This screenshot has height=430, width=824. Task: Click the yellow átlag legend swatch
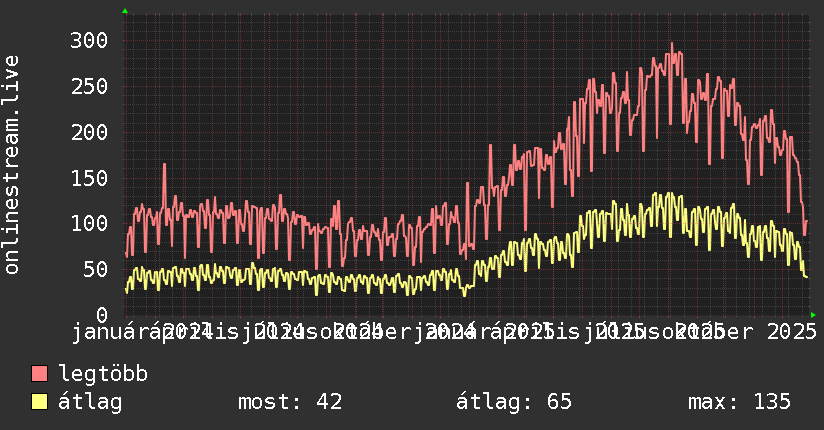39,402
